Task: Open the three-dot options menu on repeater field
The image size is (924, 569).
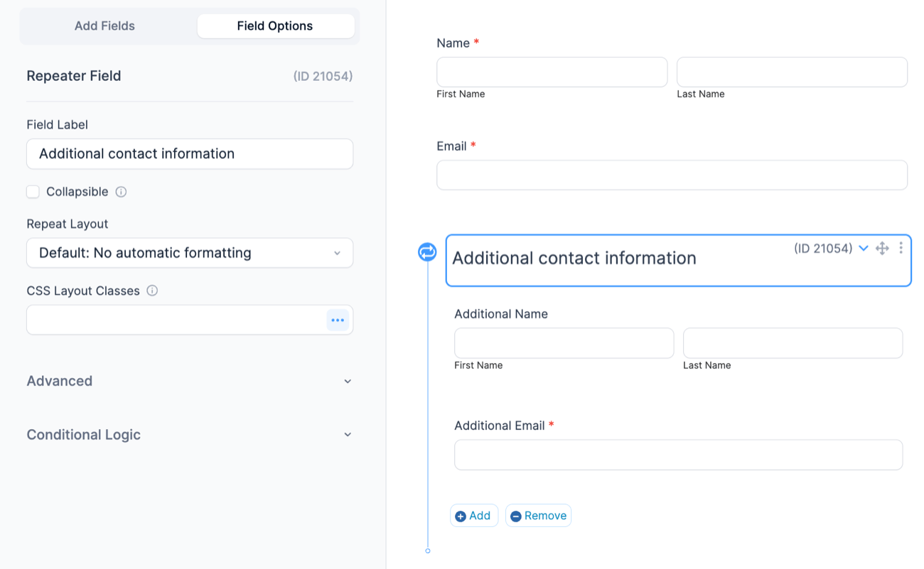Action: [901, 248]
